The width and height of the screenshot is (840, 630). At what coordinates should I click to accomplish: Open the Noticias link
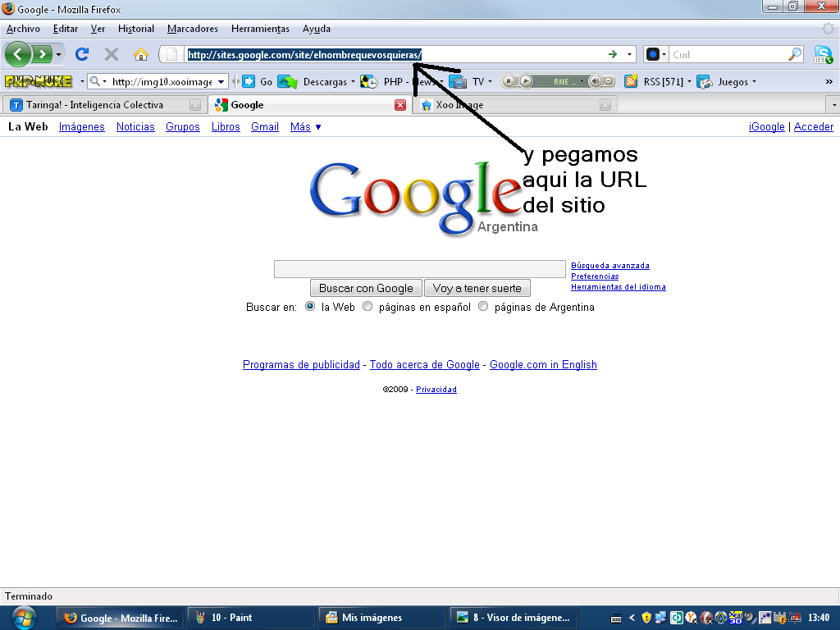(x=135, y=127)
